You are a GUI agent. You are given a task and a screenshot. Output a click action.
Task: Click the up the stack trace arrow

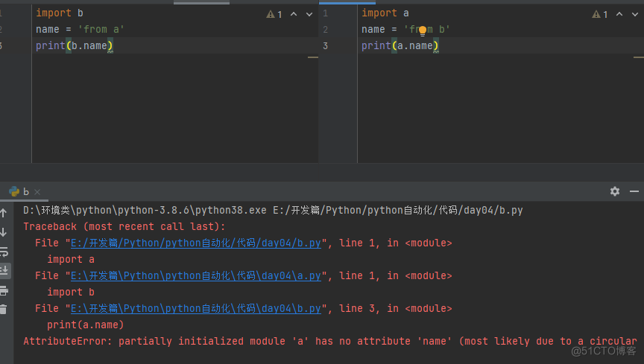(3, 213)
